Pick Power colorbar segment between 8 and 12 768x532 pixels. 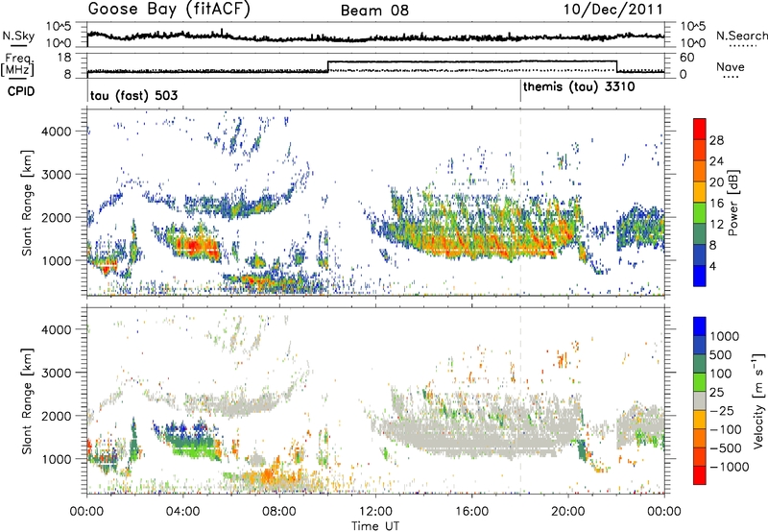[700, 234]
